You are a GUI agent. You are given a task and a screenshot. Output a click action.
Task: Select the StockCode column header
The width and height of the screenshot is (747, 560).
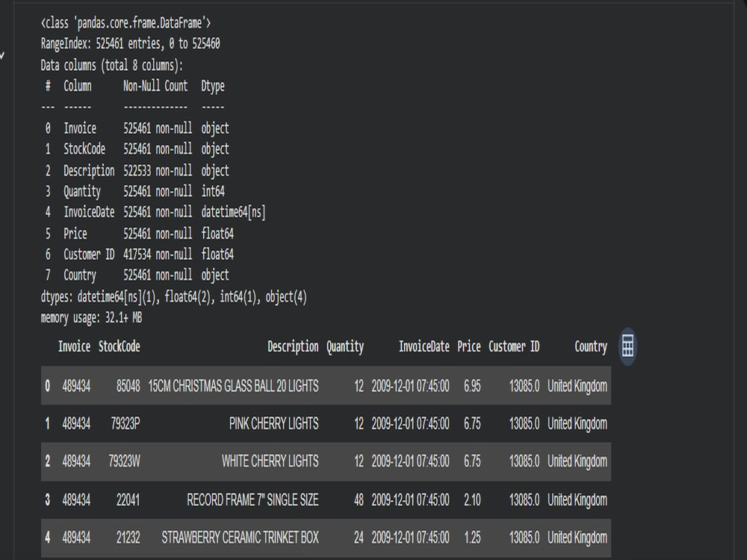pos(119,346)
